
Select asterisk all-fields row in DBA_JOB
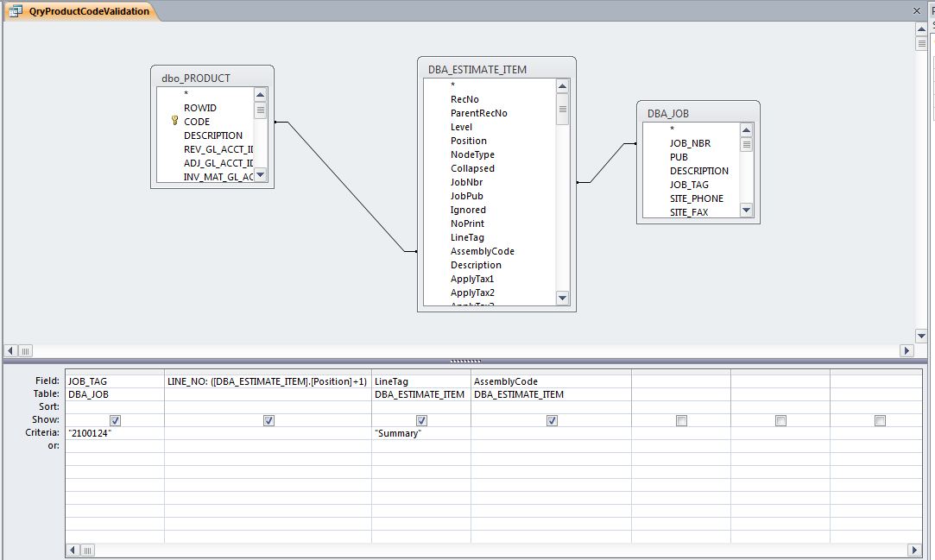(672, 129)
